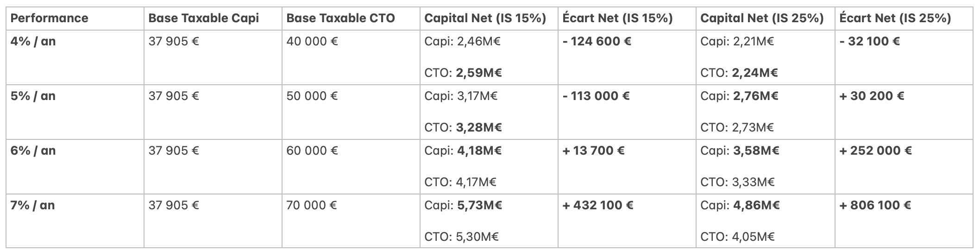The width and height of the screenshot is (980, 251).
Task: Click the + 432 100 € écart value
Action: (x=597, y=206)
